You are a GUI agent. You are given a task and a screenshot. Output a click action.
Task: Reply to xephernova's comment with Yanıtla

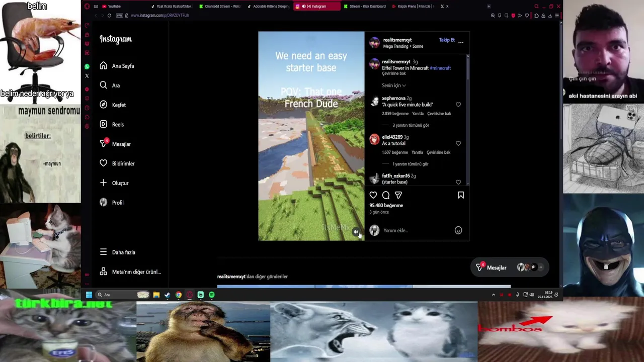point(418,114)
